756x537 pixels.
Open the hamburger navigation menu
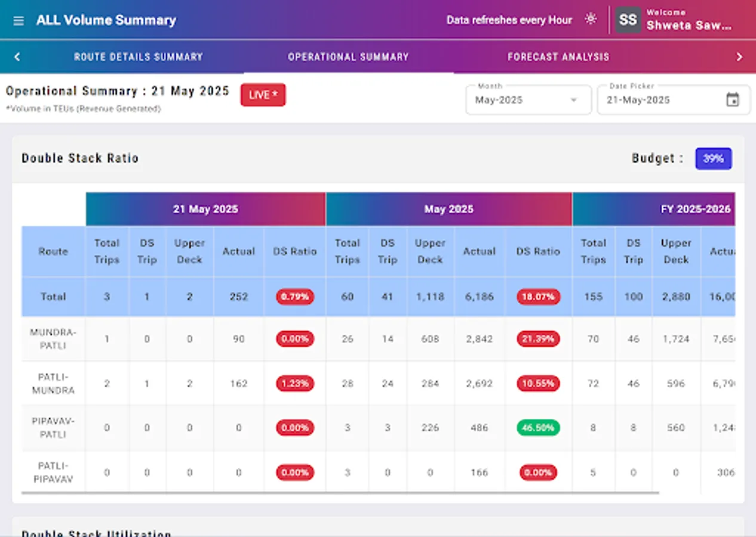pos(18,20)
